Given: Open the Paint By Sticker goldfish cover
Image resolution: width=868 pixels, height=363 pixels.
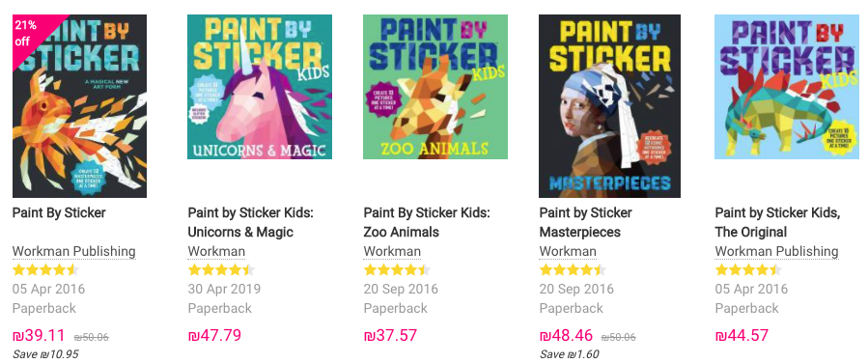Looking at the screenshot, I should 80,105.
